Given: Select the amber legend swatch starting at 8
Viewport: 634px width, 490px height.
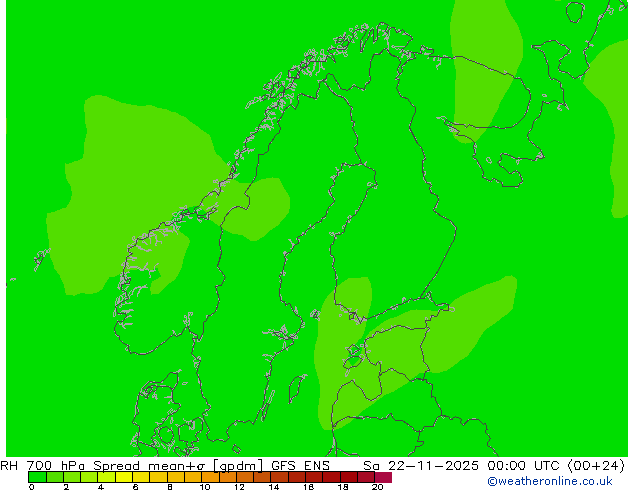Looking at the screenshot, I should pyautogui.click(x=176, y=477).
